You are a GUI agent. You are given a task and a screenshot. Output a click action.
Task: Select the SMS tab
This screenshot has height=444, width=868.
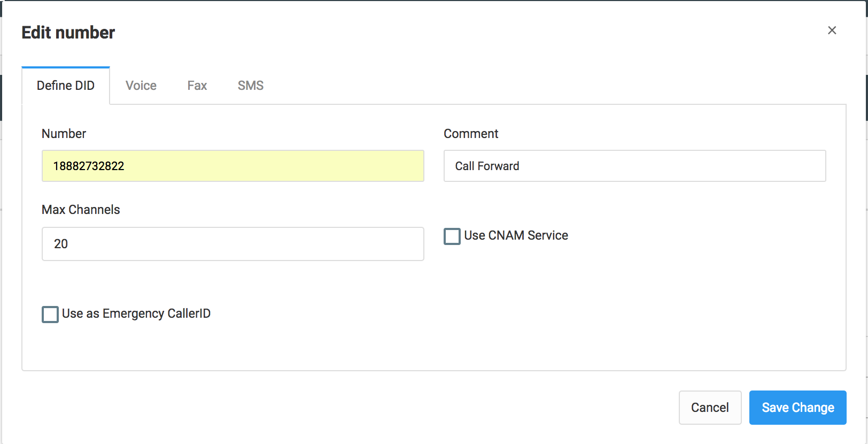(x=251, y=86)
